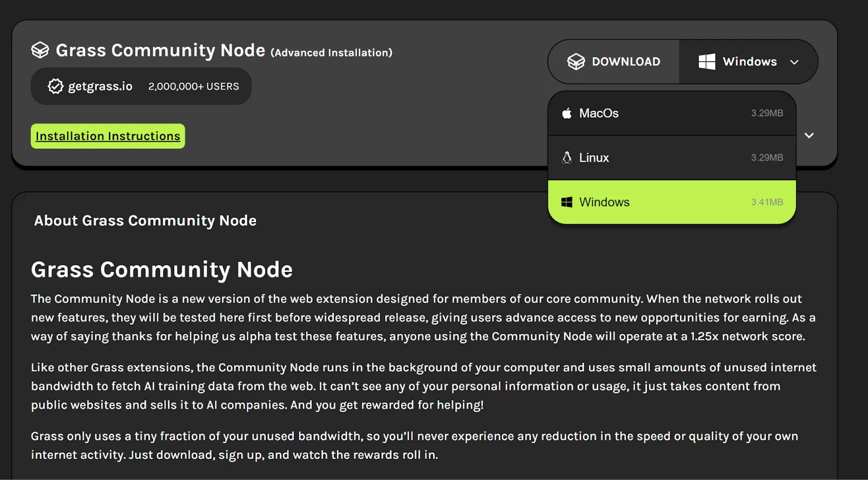Collapse the Windows OS selector dropdown
The width and height of the screenshot is (868, 480).
pyautogui.click(x=748, y=61)
